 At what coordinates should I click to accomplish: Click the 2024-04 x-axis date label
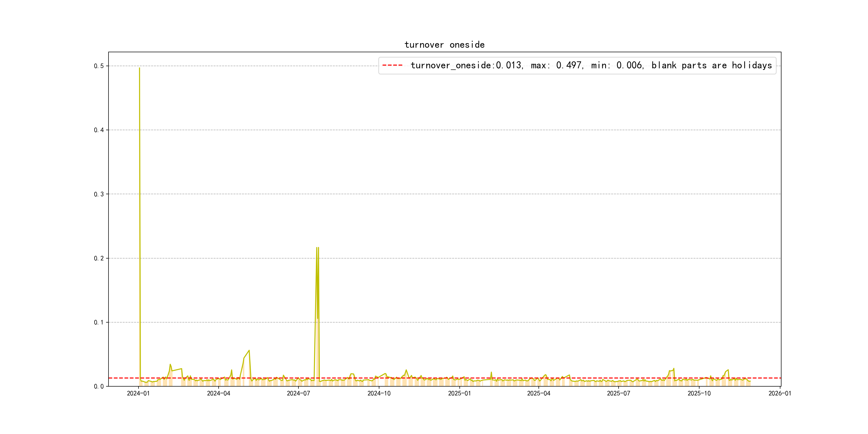click(x=218, y=394)
